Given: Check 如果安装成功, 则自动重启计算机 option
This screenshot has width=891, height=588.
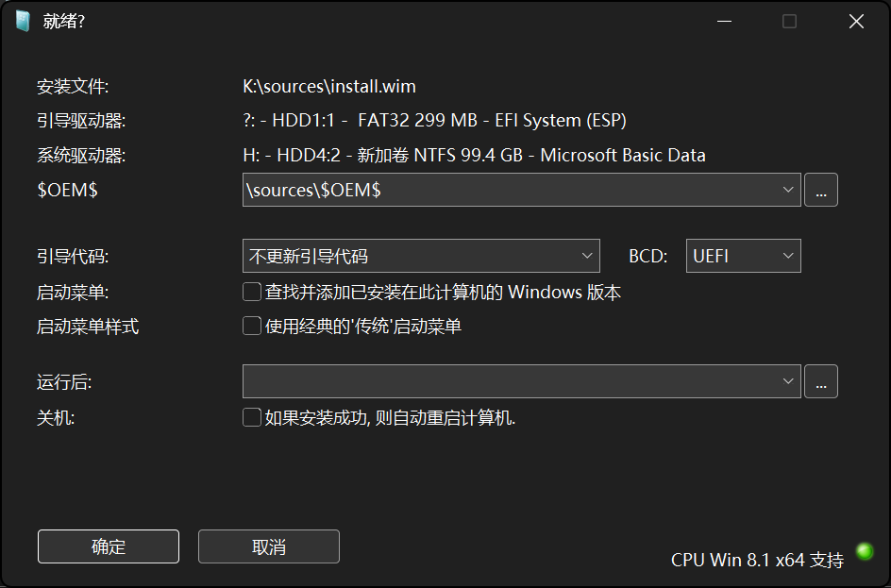Looking at the screenshot, I should [252, 417].
